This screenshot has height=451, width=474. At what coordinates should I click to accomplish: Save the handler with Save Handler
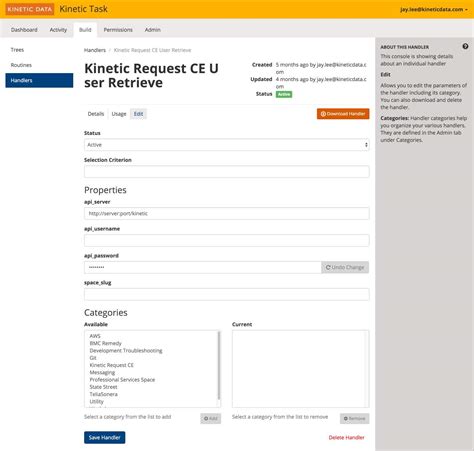[105, 438]
